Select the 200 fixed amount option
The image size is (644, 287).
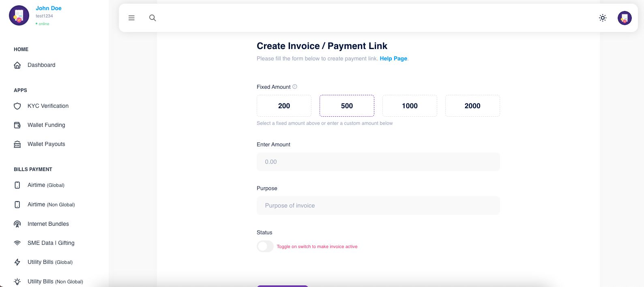(x=284, y=106)
